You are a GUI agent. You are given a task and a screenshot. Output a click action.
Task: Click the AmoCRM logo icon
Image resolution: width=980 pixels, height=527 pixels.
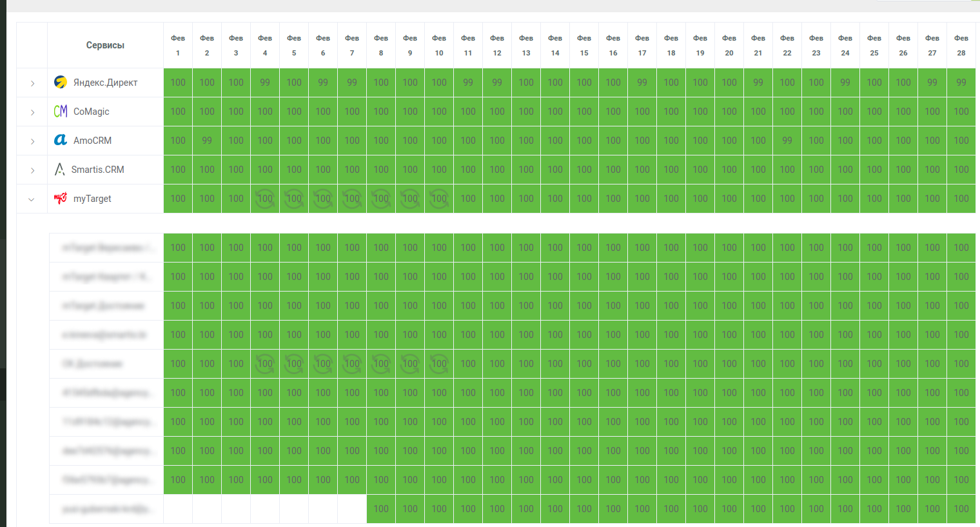(61, 140)
